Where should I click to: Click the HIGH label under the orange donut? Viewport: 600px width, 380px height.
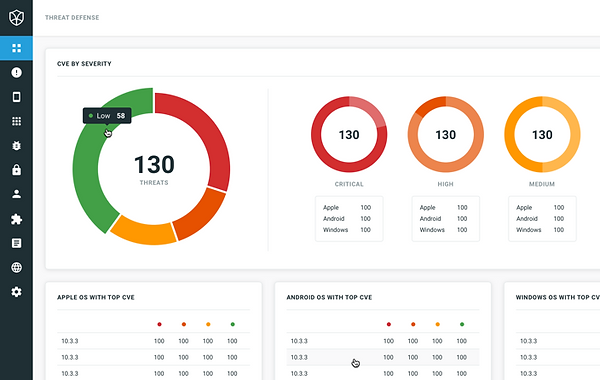445,184
